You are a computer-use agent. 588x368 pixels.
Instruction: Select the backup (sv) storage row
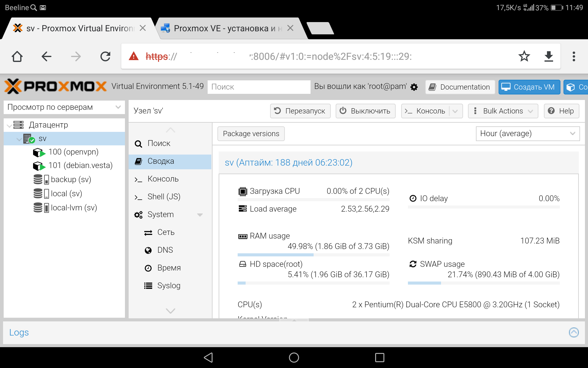[64, 180]
